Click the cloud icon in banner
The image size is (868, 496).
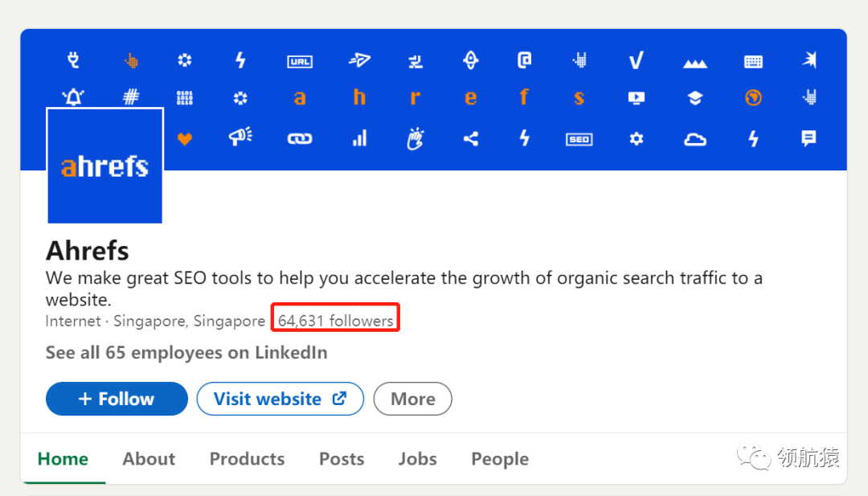(x=694, y=140)
